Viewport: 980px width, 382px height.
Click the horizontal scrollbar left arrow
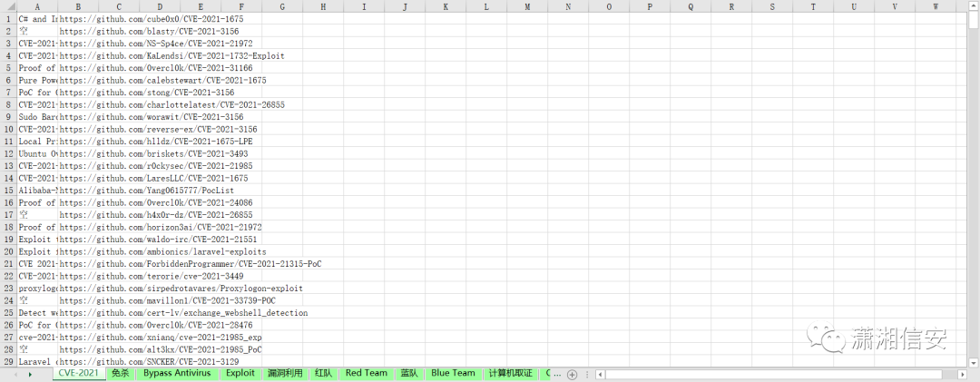[601, 374]
